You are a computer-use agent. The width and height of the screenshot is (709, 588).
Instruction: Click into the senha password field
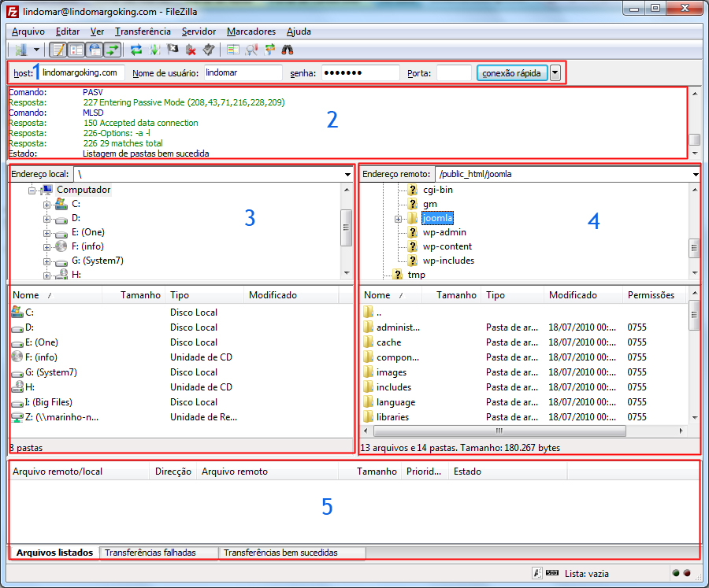tap(360, 72)
